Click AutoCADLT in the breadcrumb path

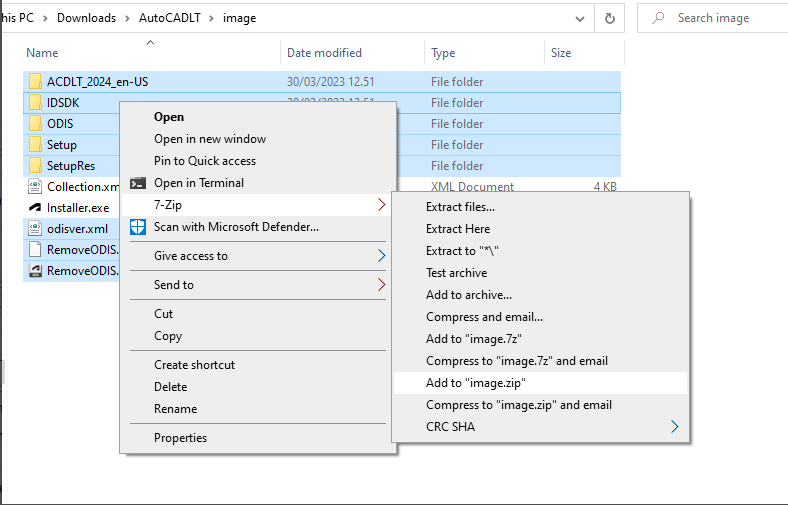click(169, 18)
